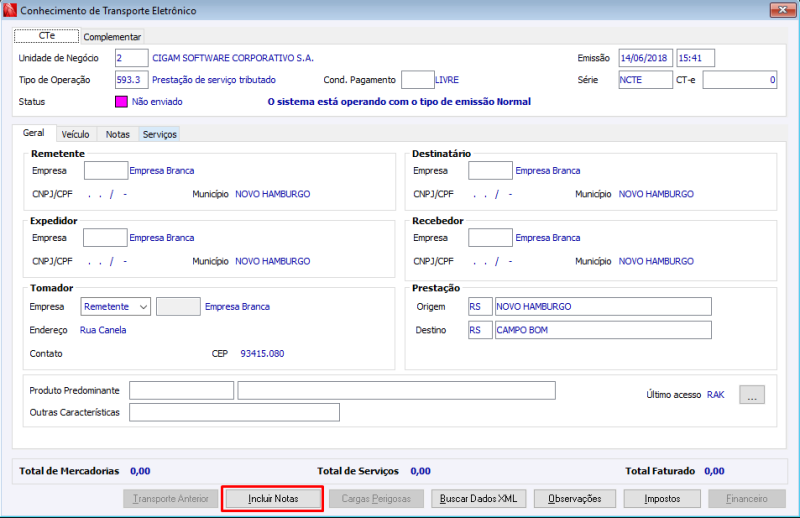The image size is (800, 518).
Task: Click the Cond. Pagamento input field
Action: [x=417, y=80]
